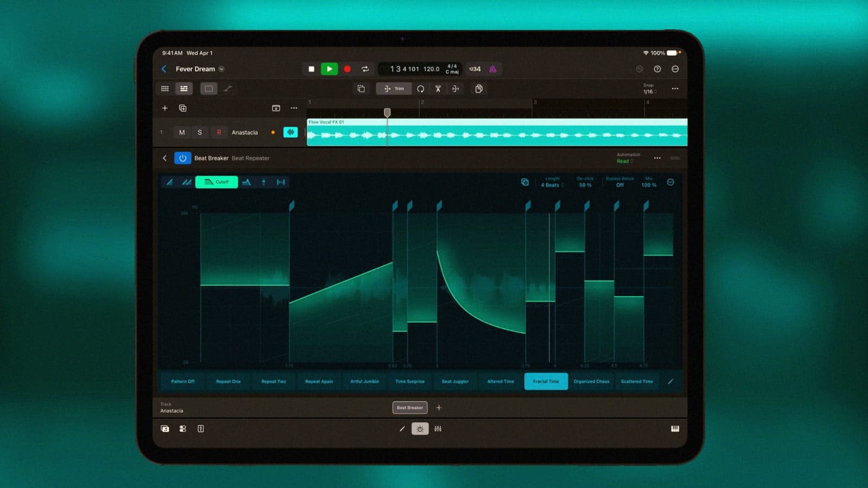Mute the Anastacia track
Image resolution: width=868 pixels, height=488 pixels.
(182, 132)
